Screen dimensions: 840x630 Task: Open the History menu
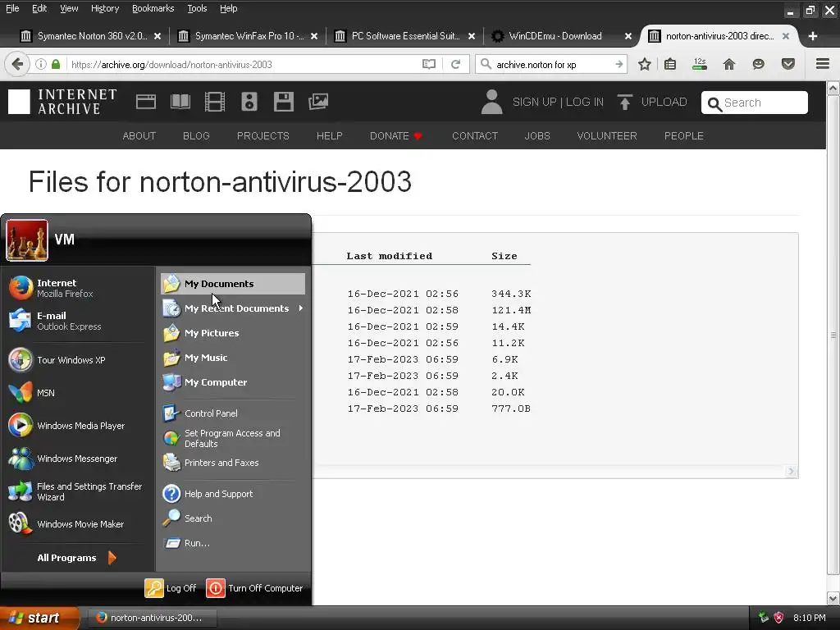tap(105, 8)
